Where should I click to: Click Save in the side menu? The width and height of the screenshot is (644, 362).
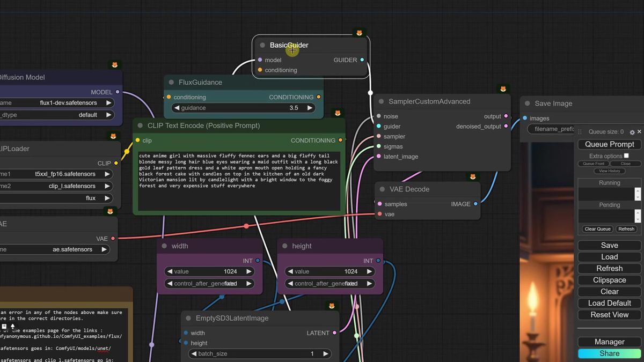click(609, 246)
